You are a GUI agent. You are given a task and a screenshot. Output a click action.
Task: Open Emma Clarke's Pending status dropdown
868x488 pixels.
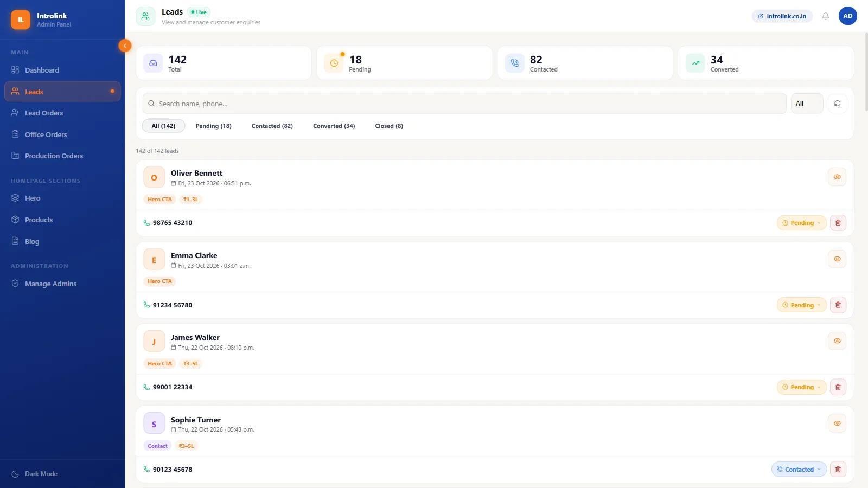pyautogui.click(x=801, y=305)
